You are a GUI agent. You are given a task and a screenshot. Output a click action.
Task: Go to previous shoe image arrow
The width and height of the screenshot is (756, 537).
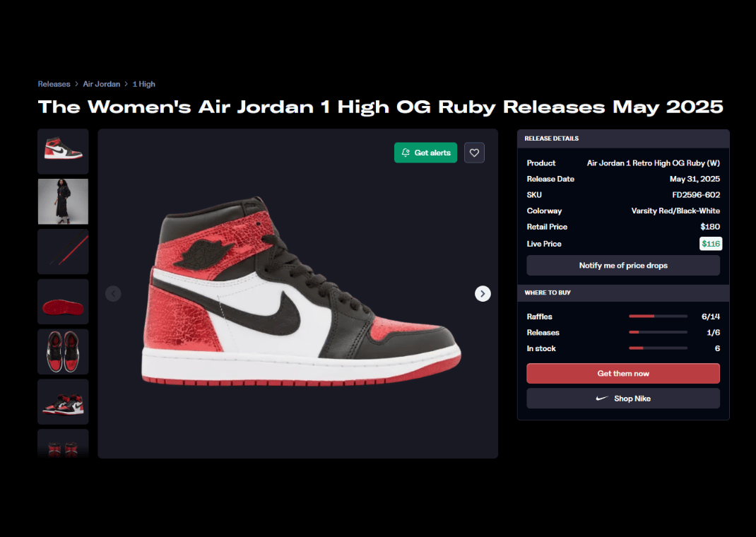[x=113, y=293]
